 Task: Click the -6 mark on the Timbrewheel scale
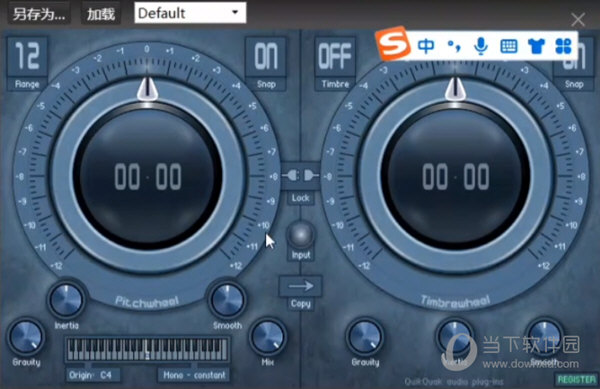coord(336,128)
